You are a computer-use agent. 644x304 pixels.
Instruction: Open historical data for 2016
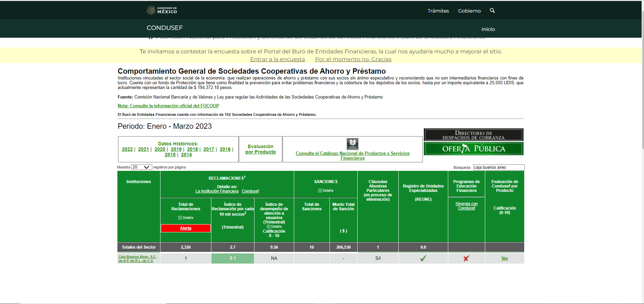(225, 149)
